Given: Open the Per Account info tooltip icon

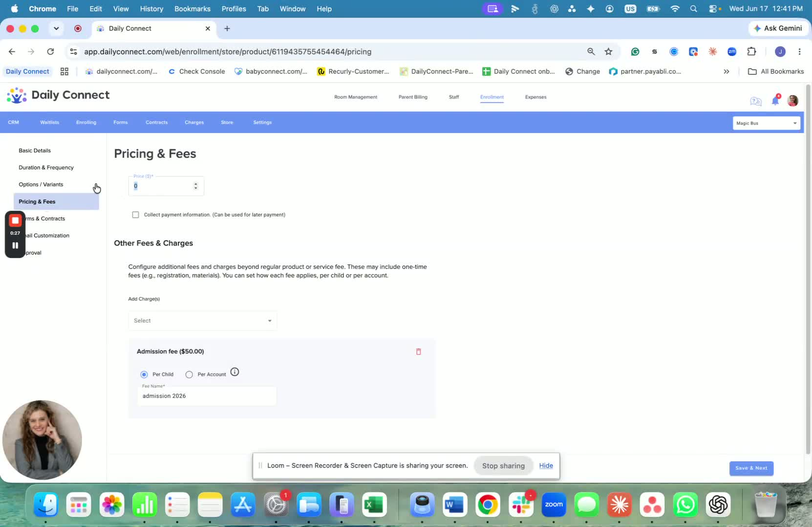Looking at the screenshot, I should pos(235,372).
